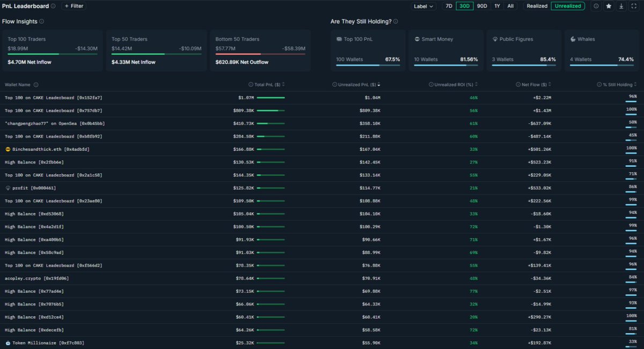Screen dimensions: 644x349
Task: Enable the Unrealized toggle
Action: pos(568,6)
